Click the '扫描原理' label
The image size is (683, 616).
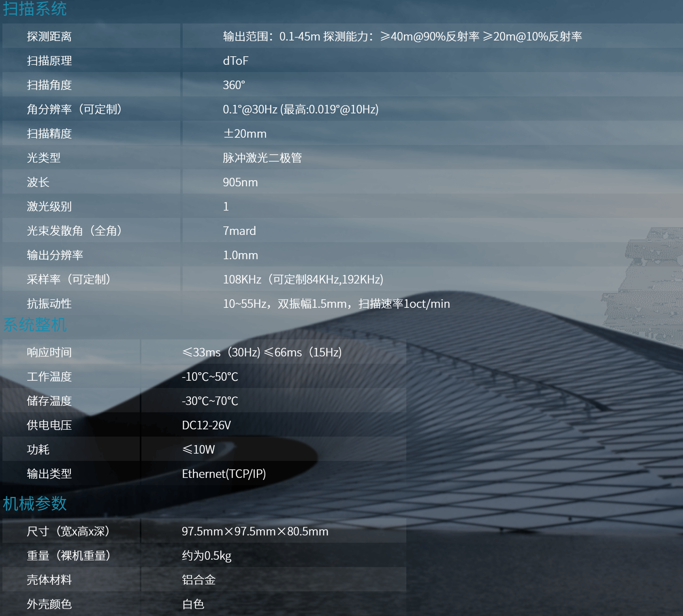tap(49, 61)
